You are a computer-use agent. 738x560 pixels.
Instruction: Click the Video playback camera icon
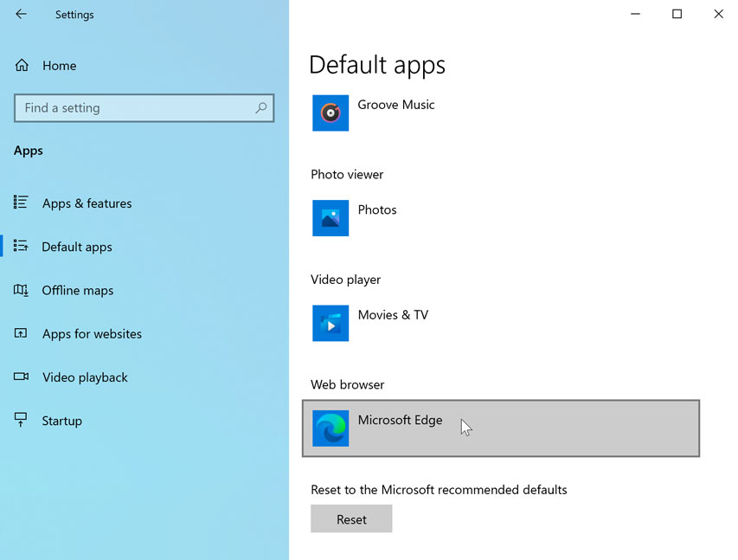(20, 377)
